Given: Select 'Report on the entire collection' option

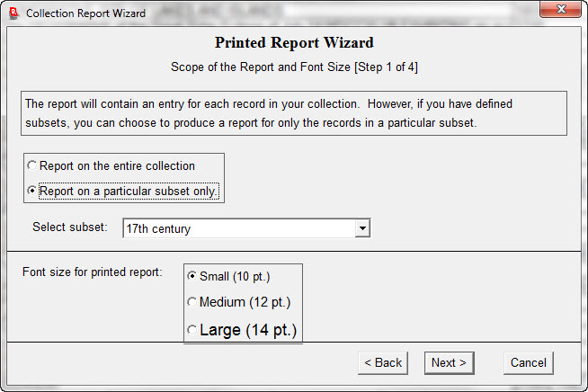Looking at the screenshot, I should [x=33, y=166].
